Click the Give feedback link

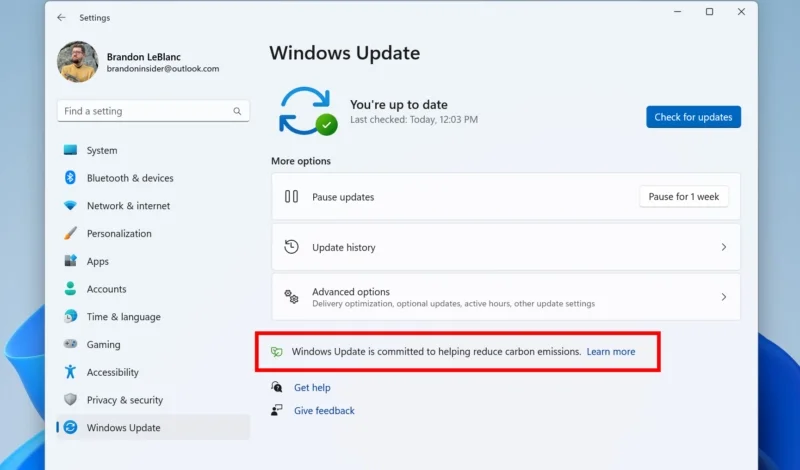pos(324,411)
